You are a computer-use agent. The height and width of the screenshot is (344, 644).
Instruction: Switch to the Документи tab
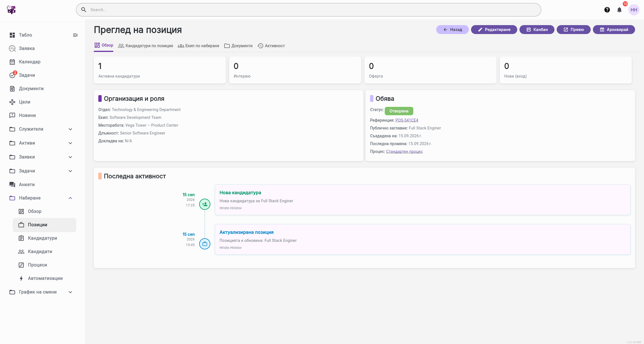pyautogui.click(x=238, y=46)
